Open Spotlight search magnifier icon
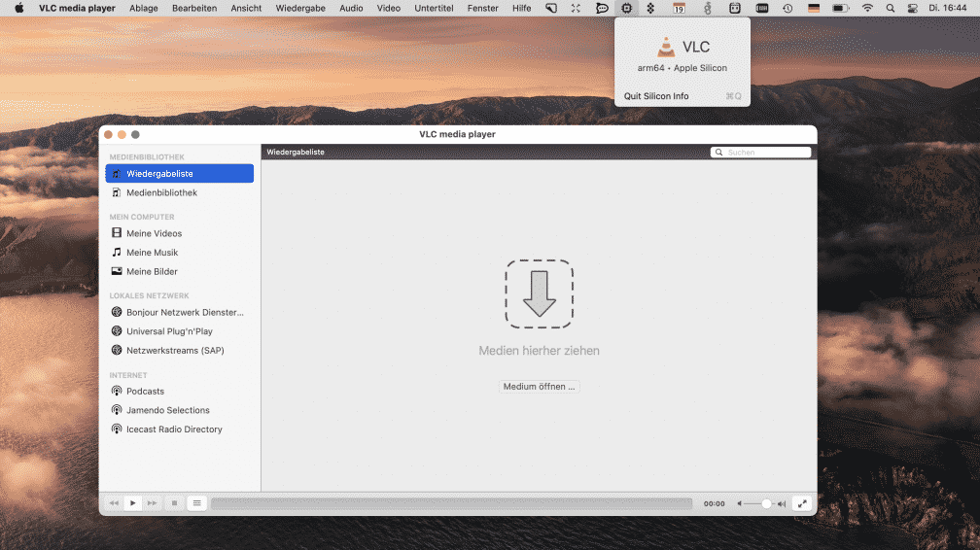The height and width of the screenshot is (550, 980). [x=890, y=8]
